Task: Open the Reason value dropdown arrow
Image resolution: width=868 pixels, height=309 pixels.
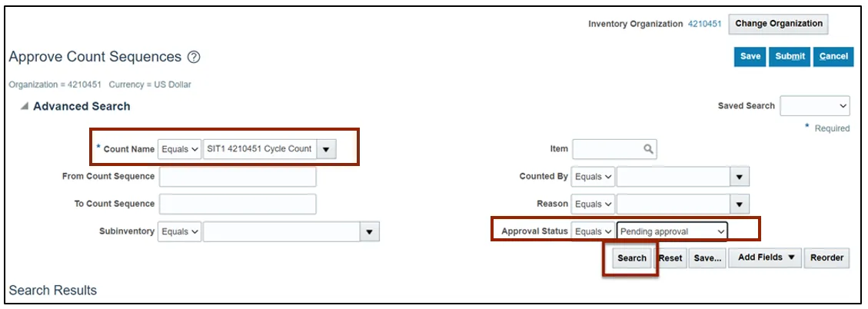Action: click(740, 204)
